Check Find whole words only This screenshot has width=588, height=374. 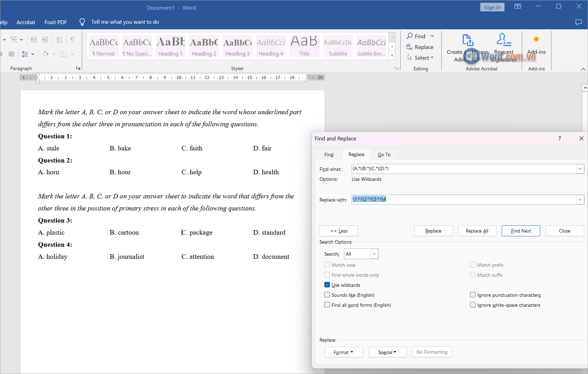tap(327, 275)
